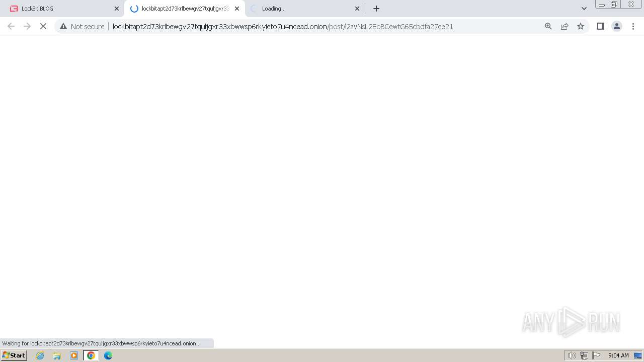Launch Internet Explorer from taskbar
The width and height of the screenshot is (644, 362).
(40, 355)
